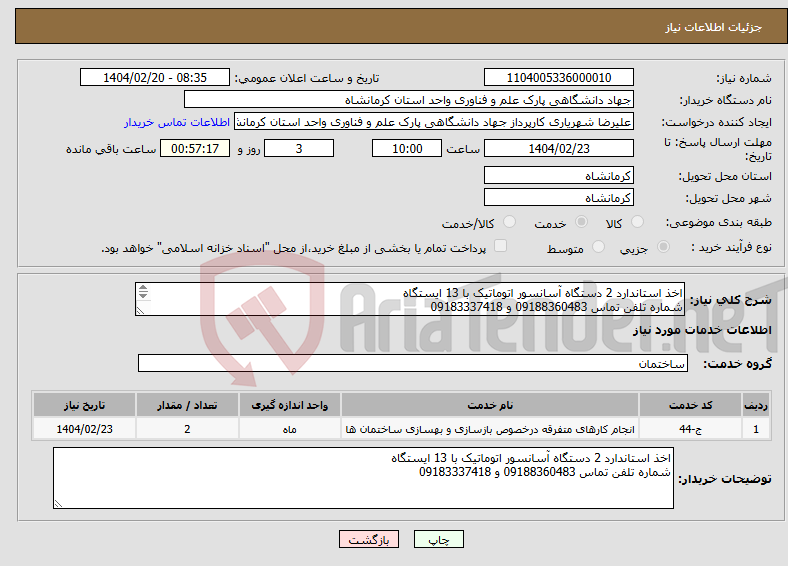Viewport: 788px width, 566px height.
Task: Click the table date cell 1404/02/23
Action: pos(84,429)
